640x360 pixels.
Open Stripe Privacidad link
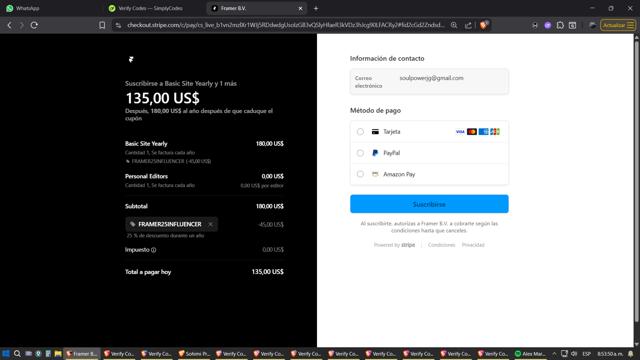[x=473, y=245]
